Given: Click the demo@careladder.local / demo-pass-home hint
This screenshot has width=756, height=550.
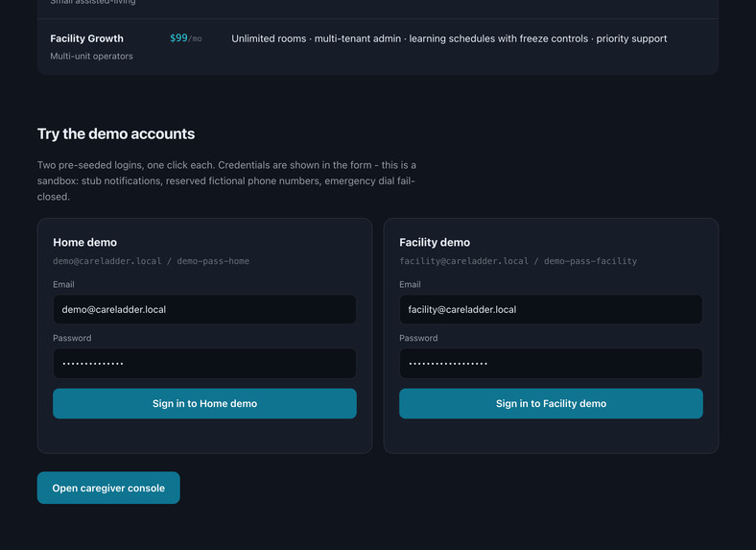Looking at the screenshot, I should [151, 261].
